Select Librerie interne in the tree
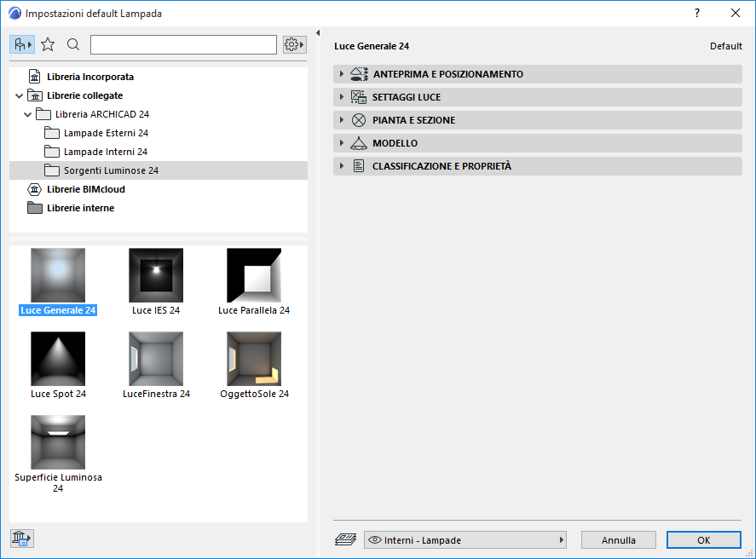756x559 pixels. click(x=80, y=208)
